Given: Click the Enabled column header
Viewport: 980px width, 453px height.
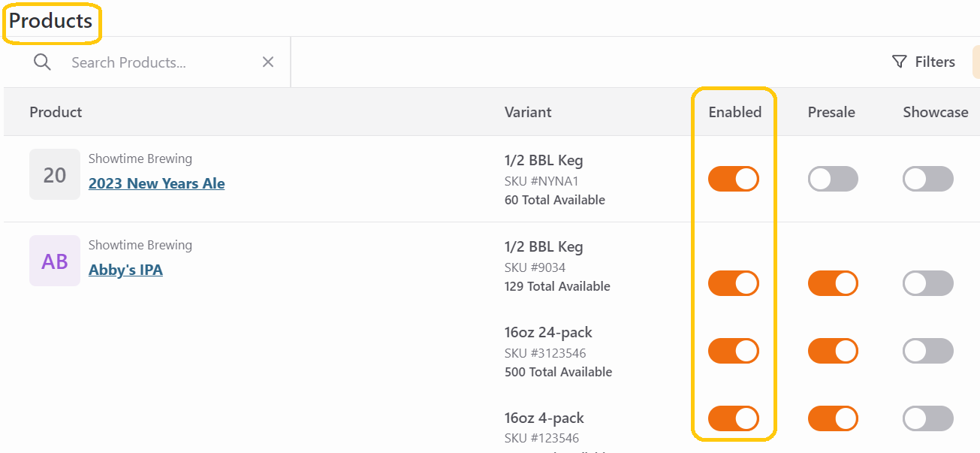Looking at the screenshot, I should 734,112.
